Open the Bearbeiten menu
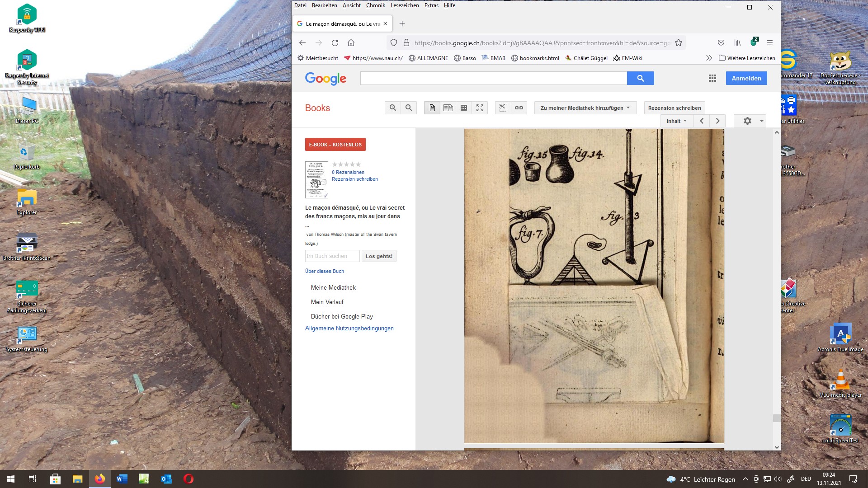Image resolution: width=868 pixels, height=488 pixels. pos(324,5)
